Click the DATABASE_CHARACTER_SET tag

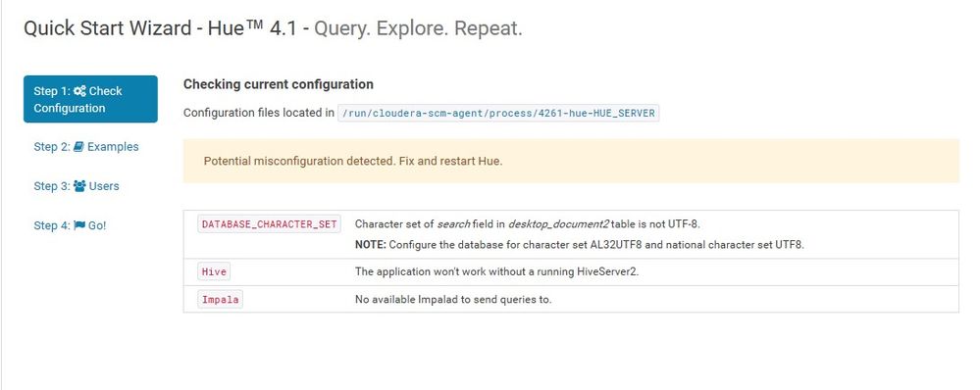(x=270, y=224)
